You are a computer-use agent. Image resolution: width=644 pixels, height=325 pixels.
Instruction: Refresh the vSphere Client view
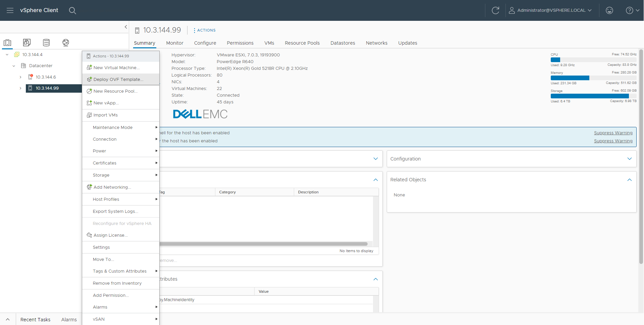pos(496,10)
